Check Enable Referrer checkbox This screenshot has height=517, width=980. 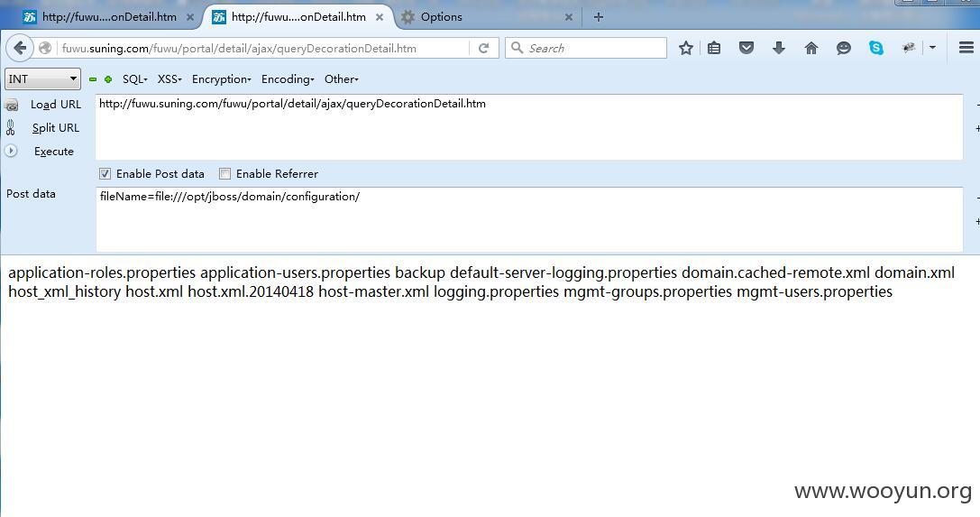pos(225,174)
